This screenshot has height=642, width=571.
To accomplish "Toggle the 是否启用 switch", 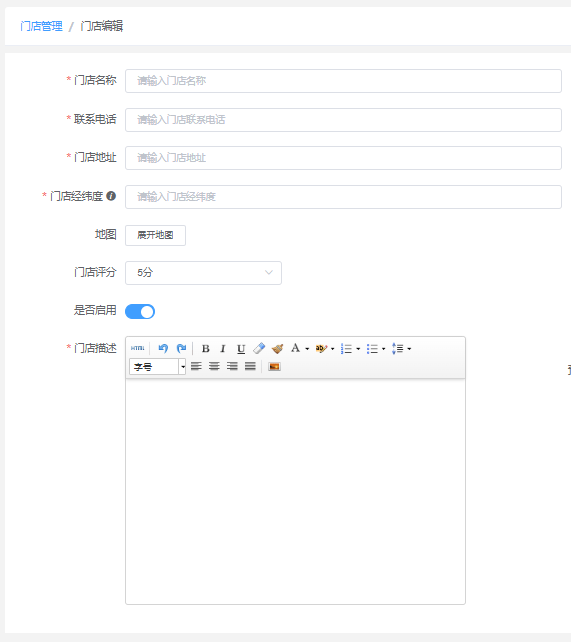I will pos(140,312).
